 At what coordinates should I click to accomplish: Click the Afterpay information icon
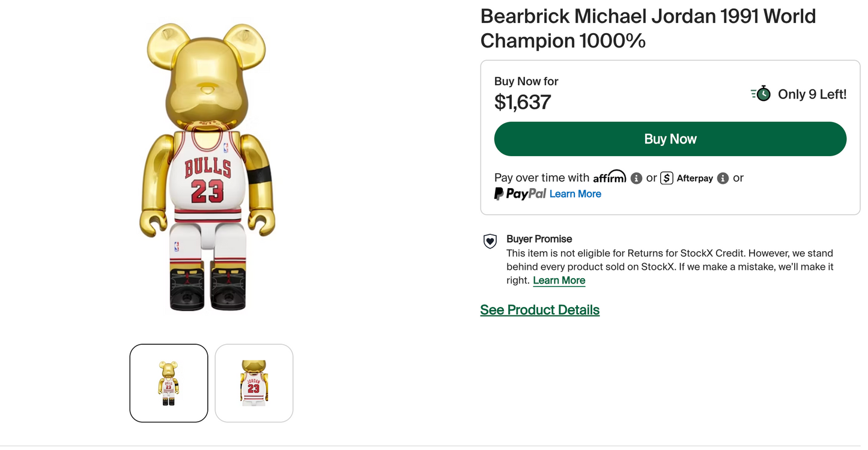(723, 178)
